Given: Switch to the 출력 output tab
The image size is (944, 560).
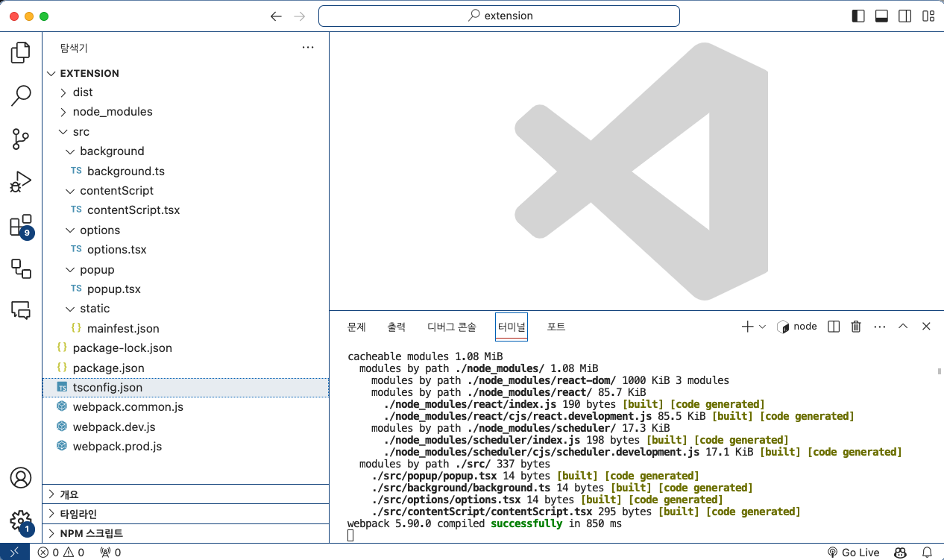Looking at the screenshot, I should tap(396, 327).
